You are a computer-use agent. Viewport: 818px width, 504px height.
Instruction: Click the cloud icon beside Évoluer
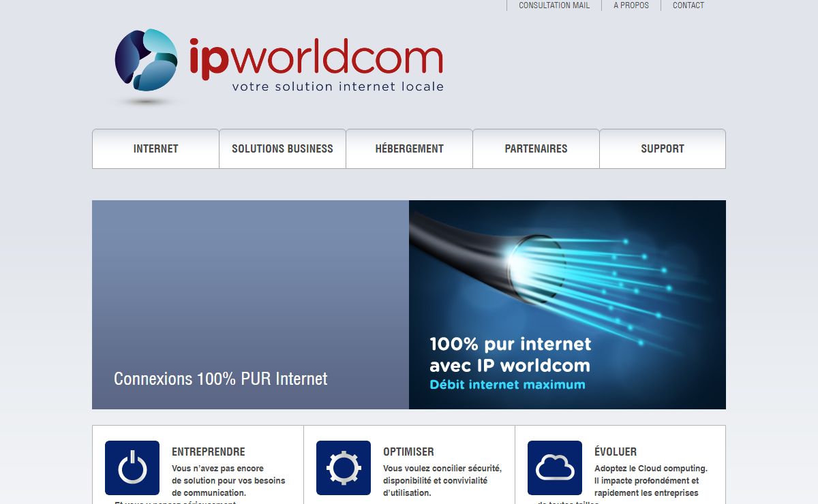555,468
